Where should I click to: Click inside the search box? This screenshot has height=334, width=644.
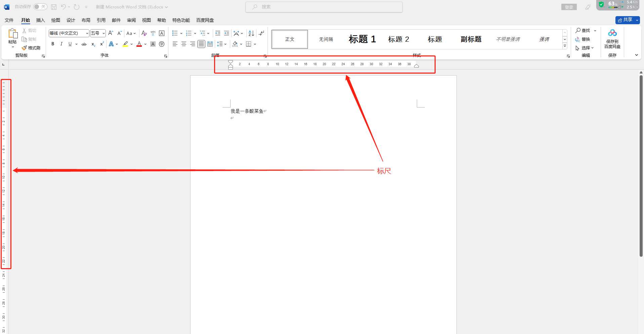coord(323,7)
